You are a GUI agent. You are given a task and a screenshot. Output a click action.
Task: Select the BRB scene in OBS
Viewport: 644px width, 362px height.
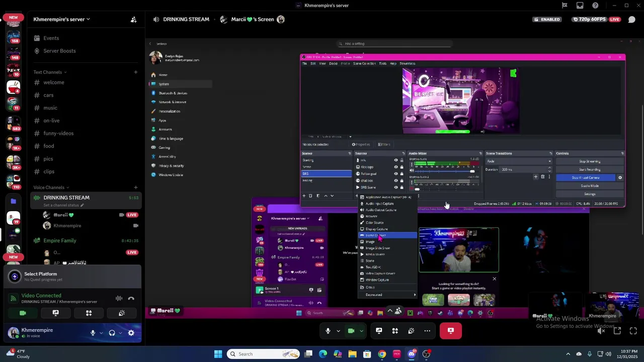click(327, 174)
